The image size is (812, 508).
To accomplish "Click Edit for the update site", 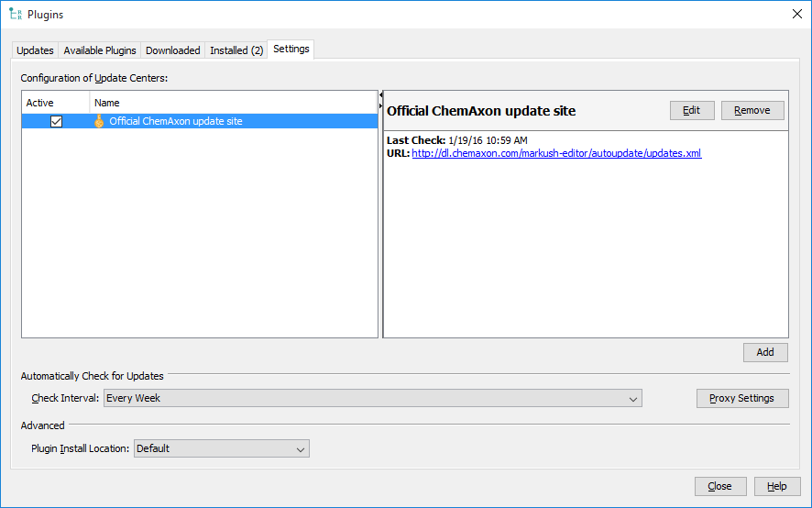I will pyautogui.click(x=692, y=110).
